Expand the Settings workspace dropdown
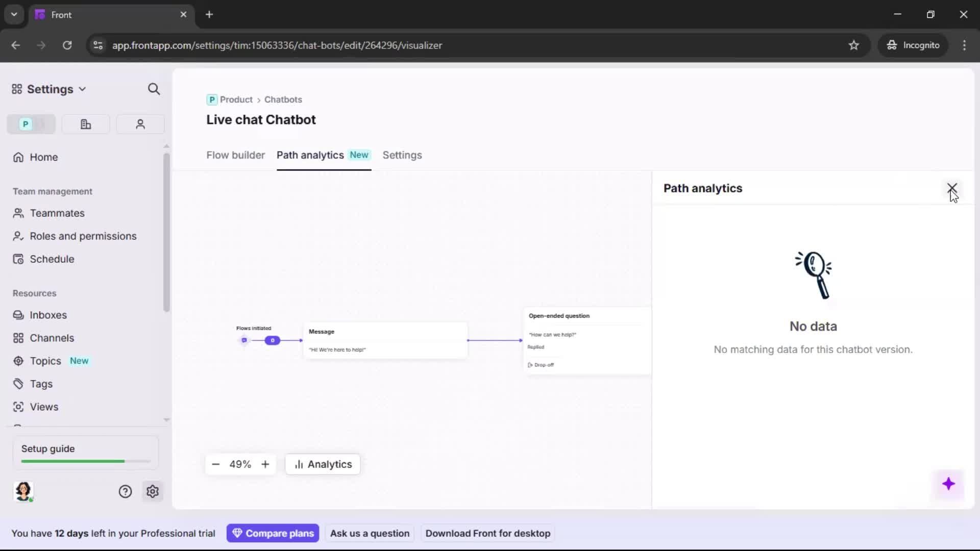980x551 pixels. click(x=83, y=89)
